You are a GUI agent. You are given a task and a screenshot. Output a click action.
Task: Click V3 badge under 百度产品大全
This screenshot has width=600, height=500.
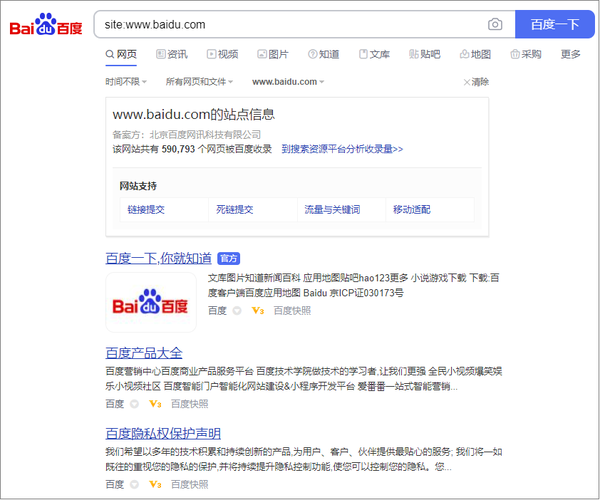click(155, 404)
